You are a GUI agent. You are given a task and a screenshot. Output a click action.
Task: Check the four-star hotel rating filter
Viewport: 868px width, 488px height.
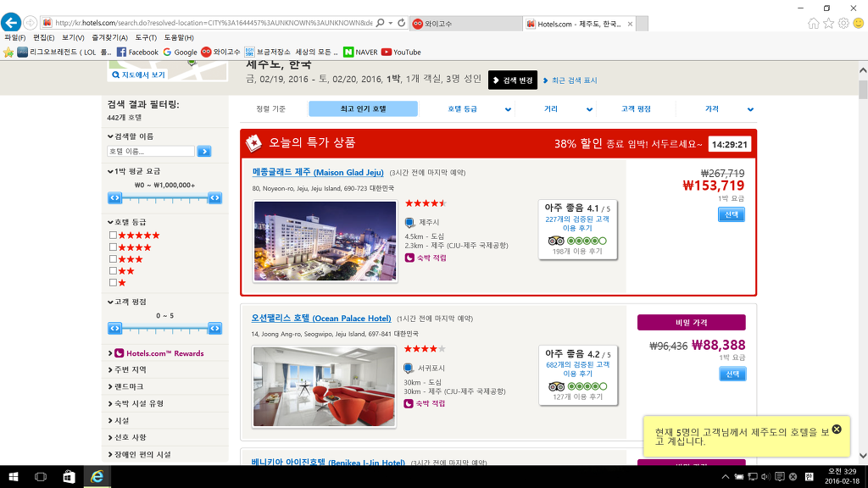(x=113, y=247)
